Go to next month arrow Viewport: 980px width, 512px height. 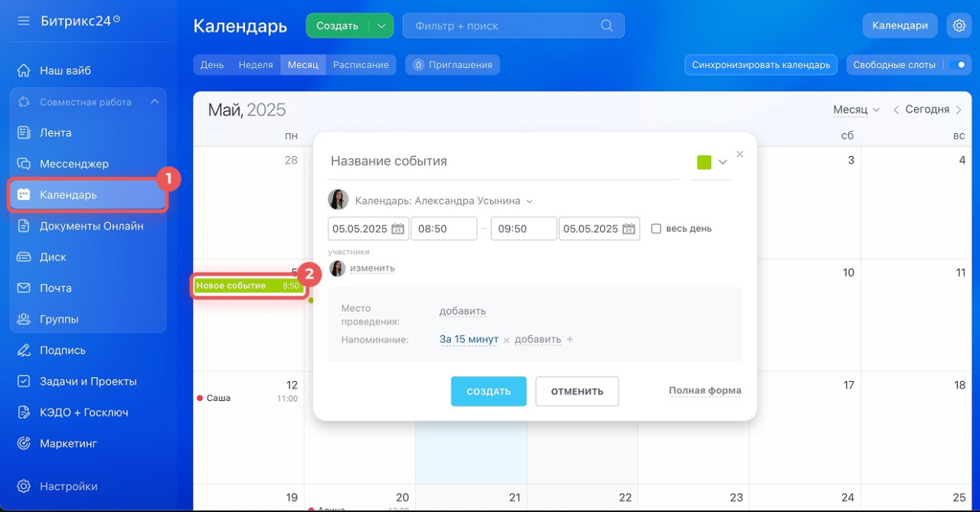959,110
